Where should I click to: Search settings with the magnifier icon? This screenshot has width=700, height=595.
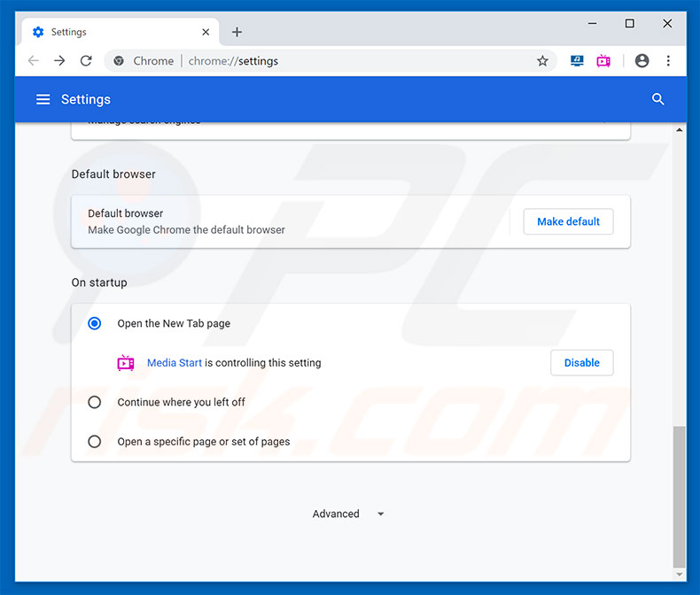pos(657,99)
